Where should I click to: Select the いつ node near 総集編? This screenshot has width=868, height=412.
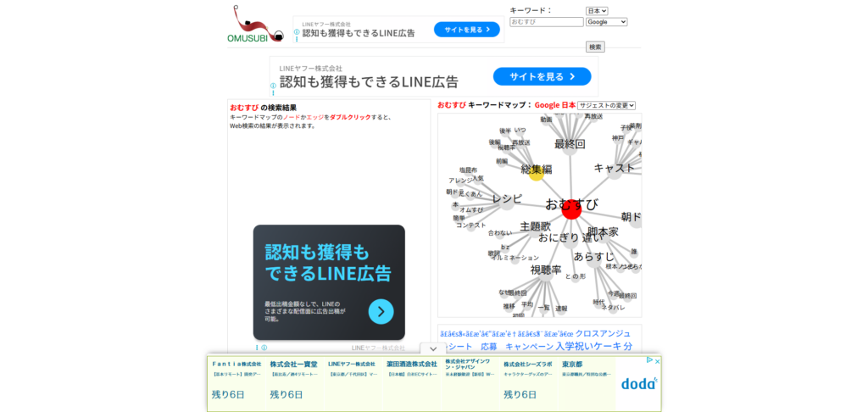click(520, 131)
